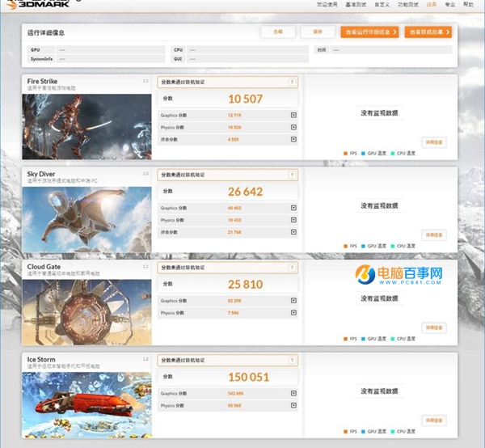Click the 保存 save button

click(x=318, y=32)
